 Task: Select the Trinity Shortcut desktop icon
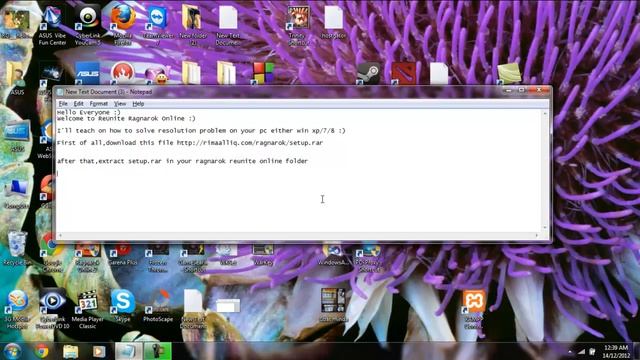[x=298, y=25]
